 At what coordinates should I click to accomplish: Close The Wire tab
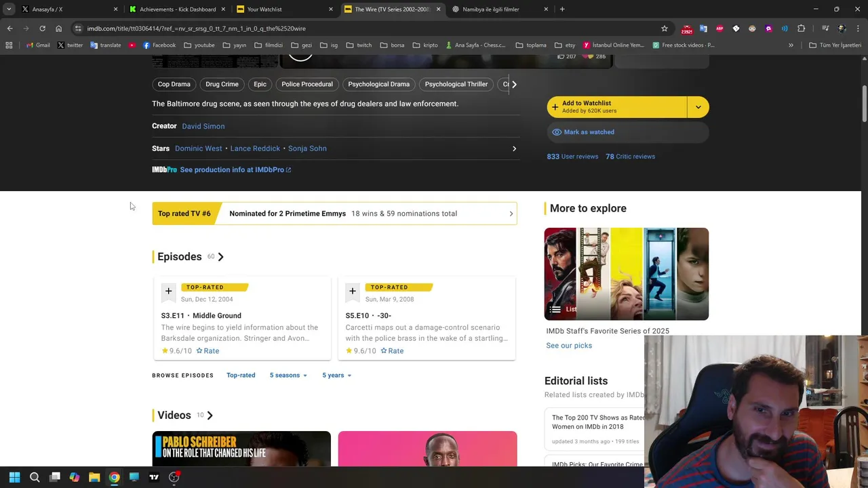tap(439, 9)
